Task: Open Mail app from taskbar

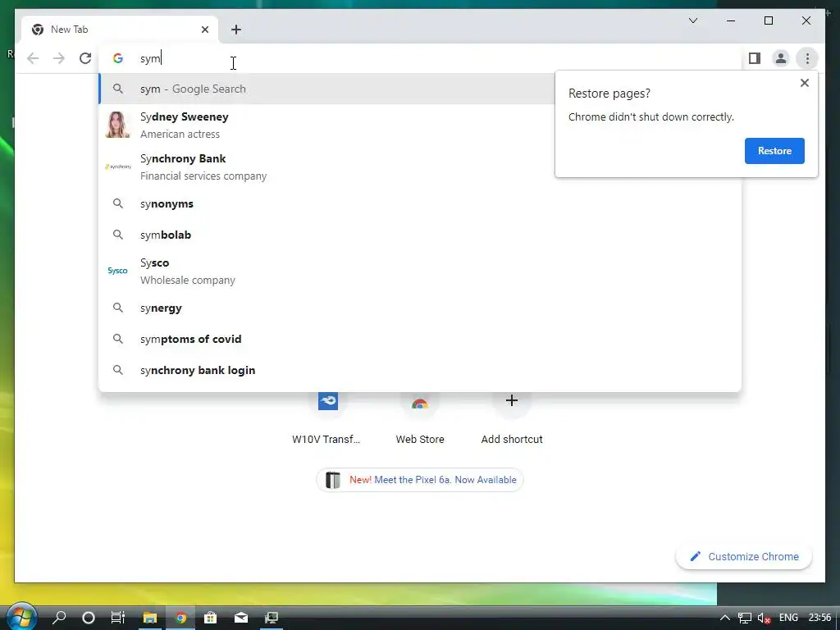Action: [241, 618]
